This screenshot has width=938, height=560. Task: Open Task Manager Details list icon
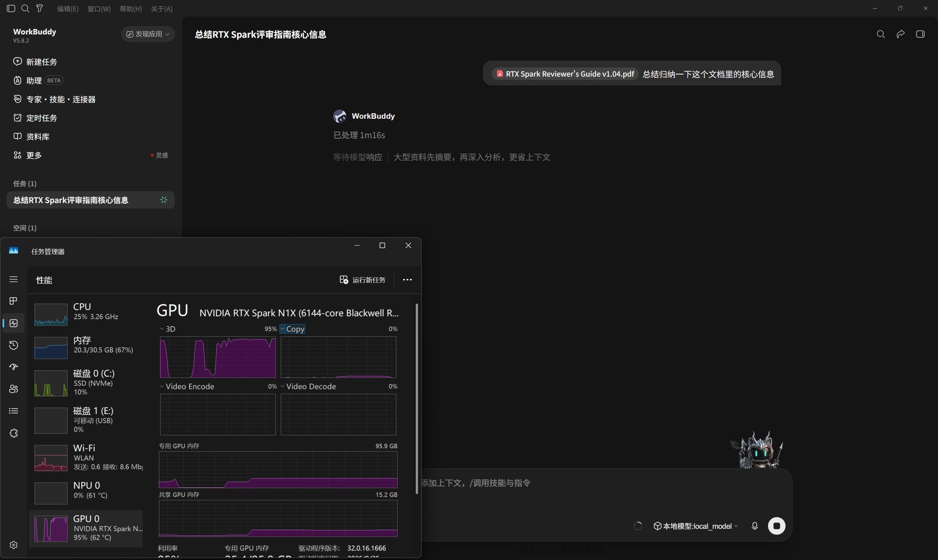[14, 411]
